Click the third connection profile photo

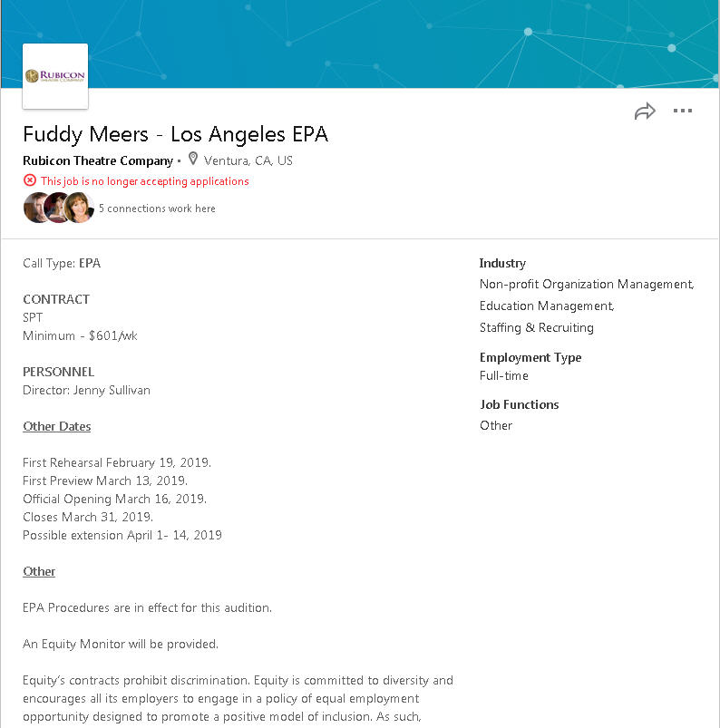pyautogui.click(x=79, y=208)
